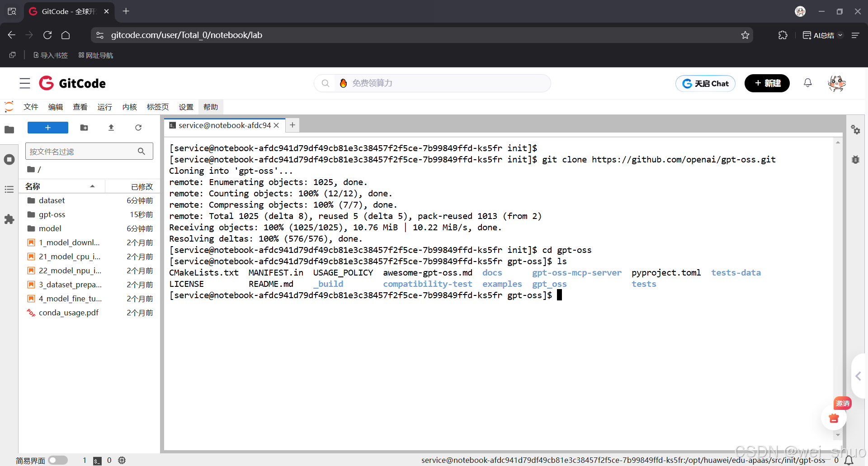The height and width of the screenshot is (466, 868).
Task: Open the browser tab search icon
Action: coord(12,11)
